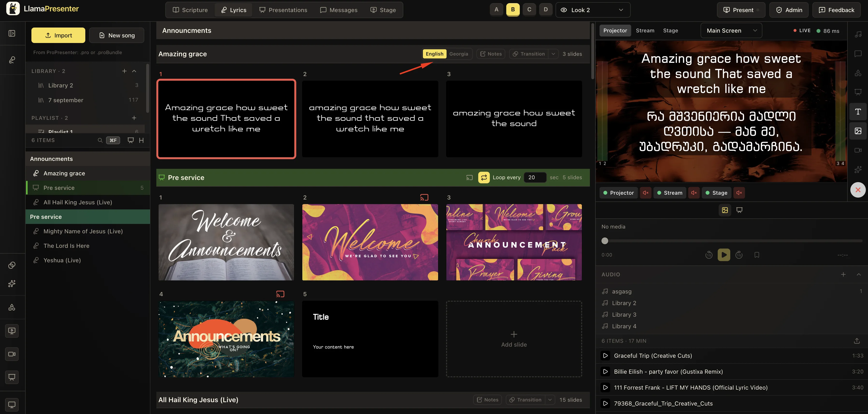
Task: Play Billie Eilish party favor track
Action: pos(605,371)
